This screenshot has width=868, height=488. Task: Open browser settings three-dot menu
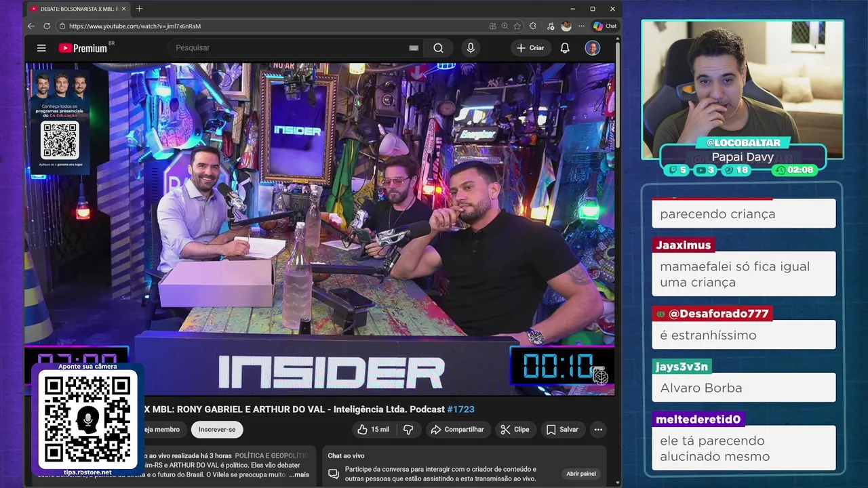click(x=581, y=26)
